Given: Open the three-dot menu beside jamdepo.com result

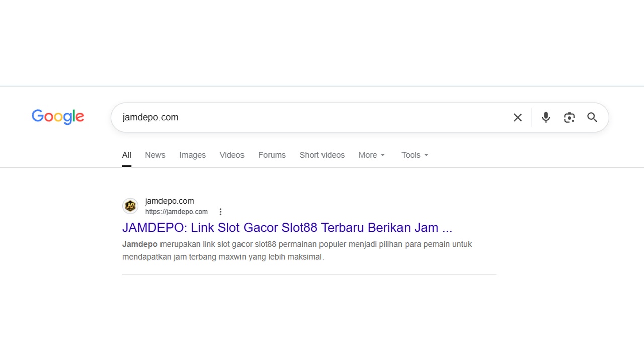Looking at the screenshot, I should (220, 212).
